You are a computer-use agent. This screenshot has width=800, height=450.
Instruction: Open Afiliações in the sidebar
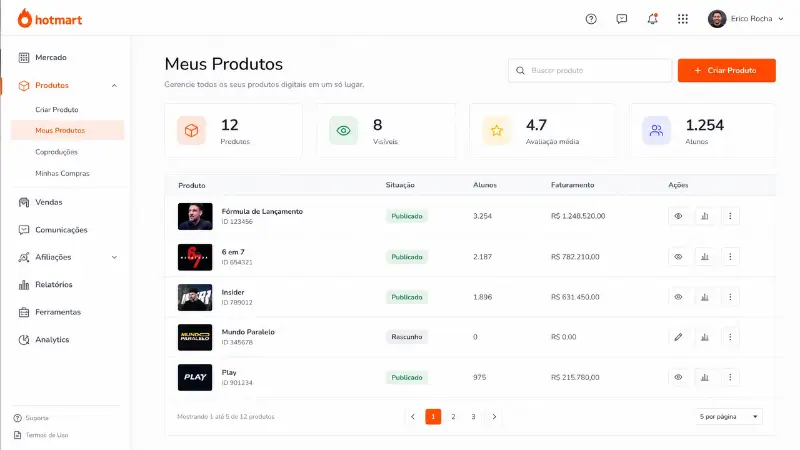pos(53,257)
